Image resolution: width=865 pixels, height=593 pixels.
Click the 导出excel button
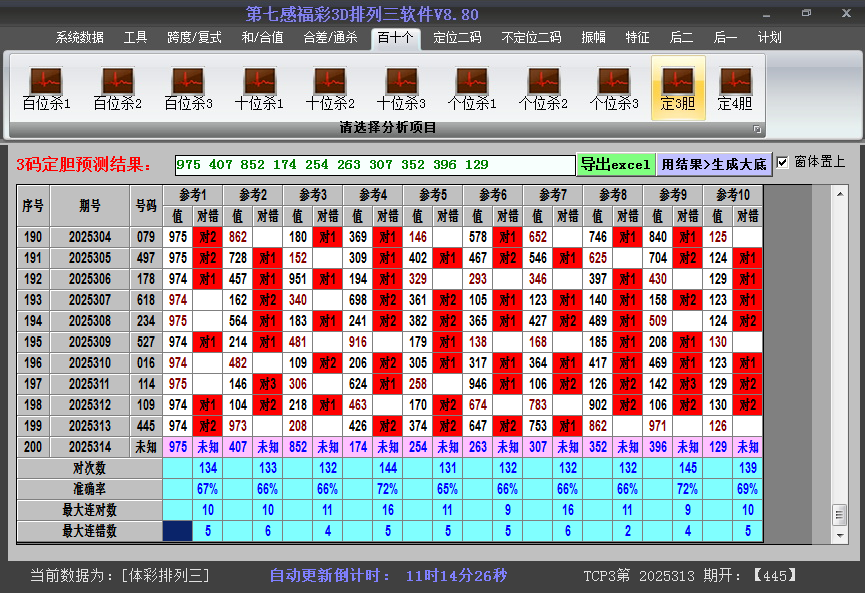coord(615,164)
